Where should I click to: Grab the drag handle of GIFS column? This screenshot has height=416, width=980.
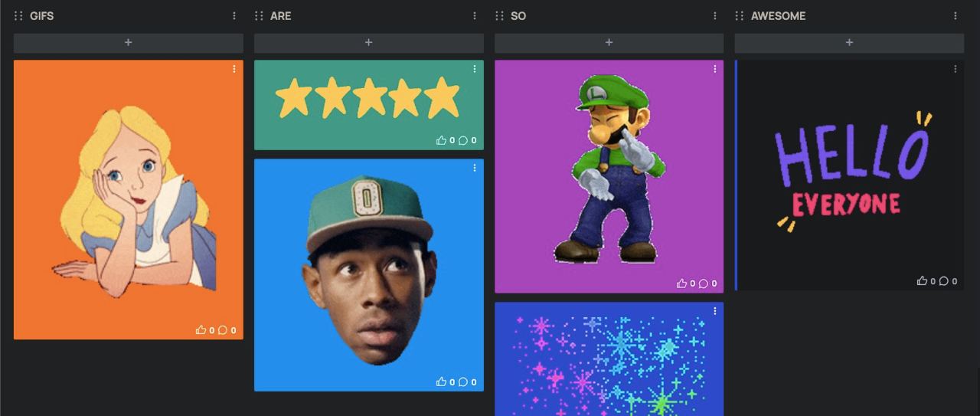pos(19,15)
